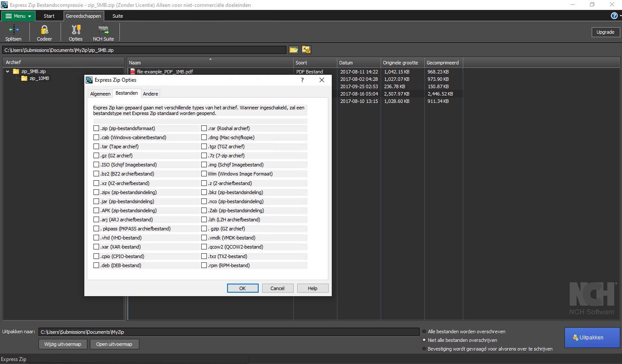Sort by the Datum column header

pos(359,63)
